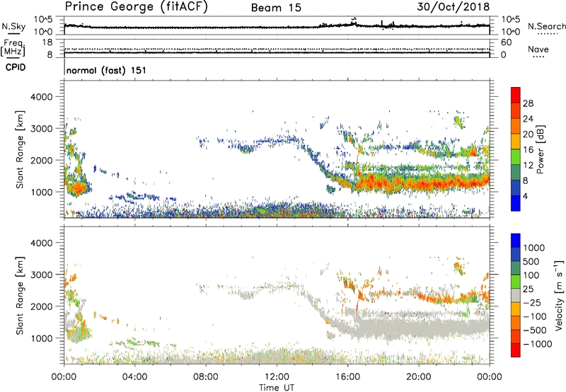The image size is (566, 392).
Task: Click the date "30/Oct/2018"
Action: click(453, 7)
